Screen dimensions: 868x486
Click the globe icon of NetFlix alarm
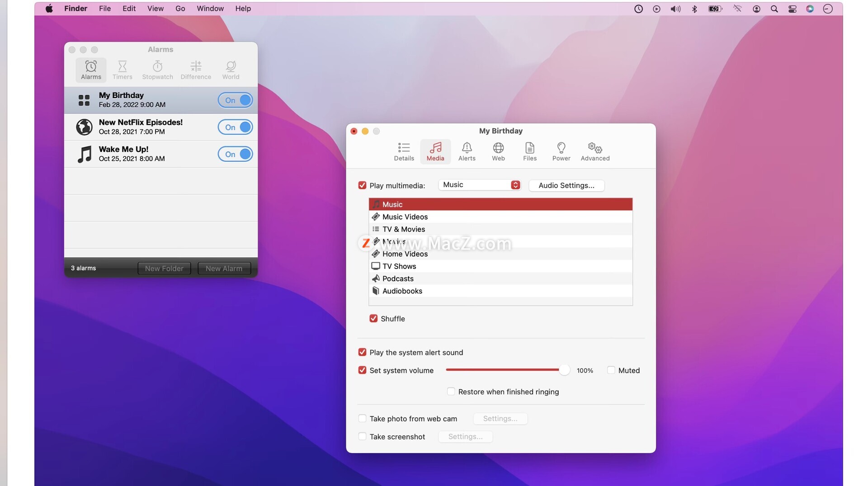84,127
